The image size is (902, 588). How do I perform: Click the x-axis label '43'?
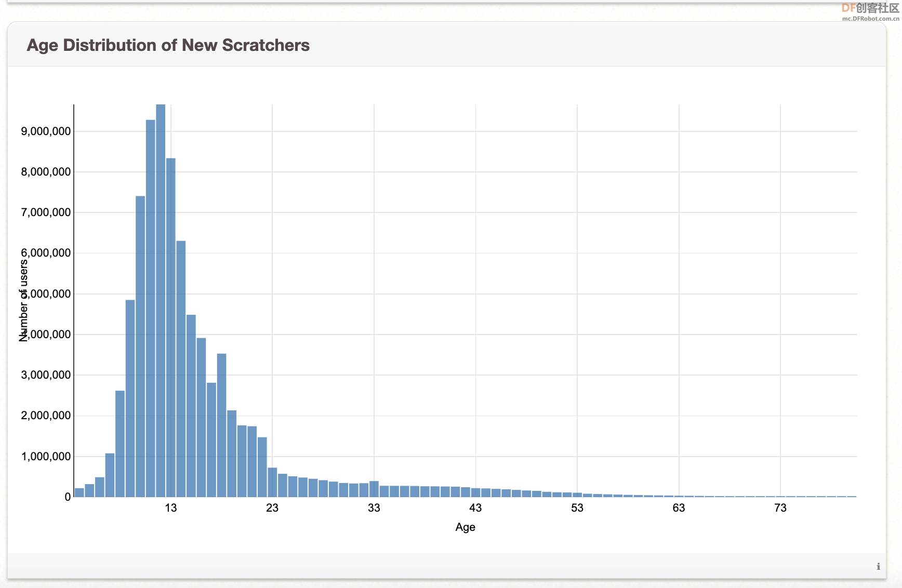pyautogui.click(x=475, y=508)
